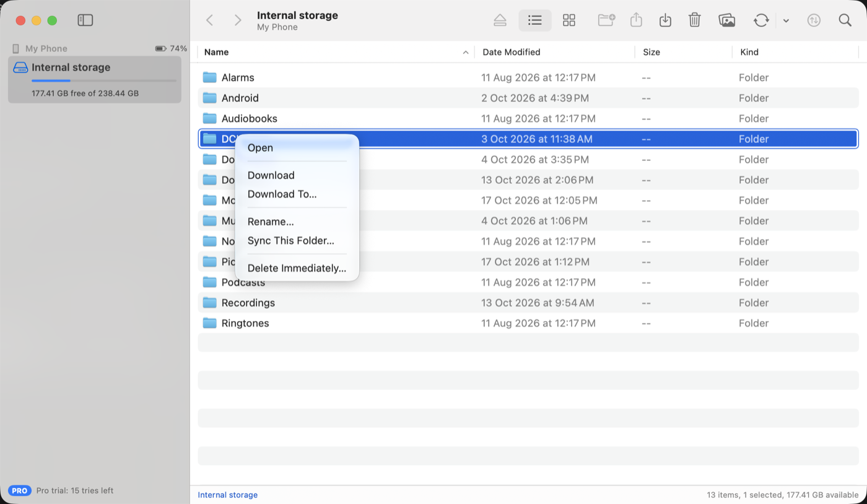
Task: Click the Recordings folder icon
Action: click(x=210, y=303)
